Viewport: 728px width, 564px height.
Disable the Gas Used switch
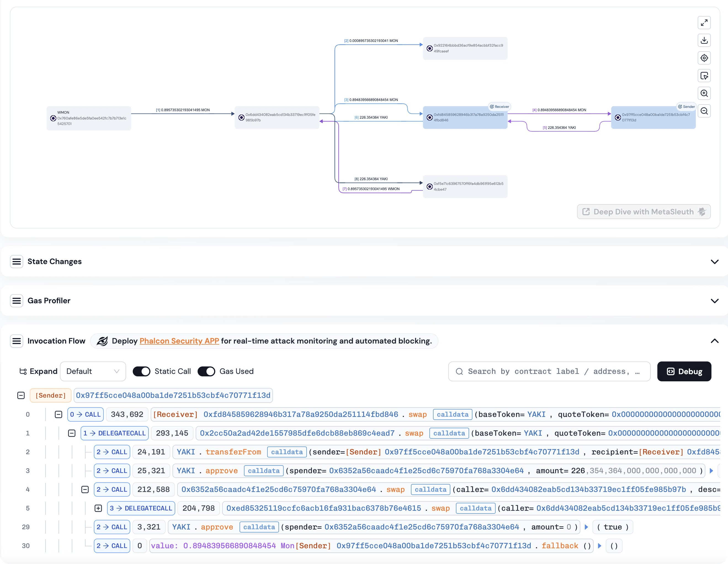point(206,371)
